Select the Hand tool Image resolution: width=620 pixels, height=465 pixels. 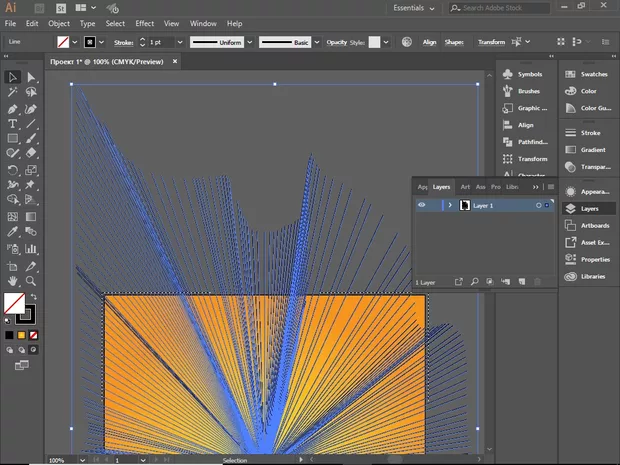point(13,282)
